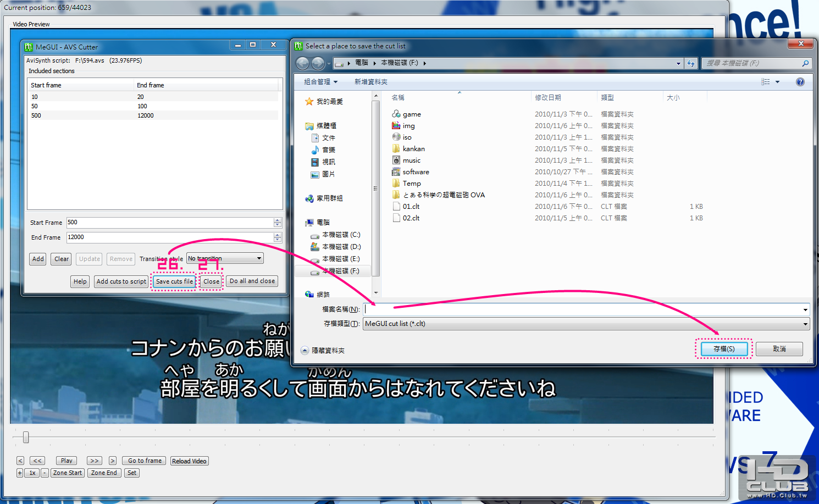Click the file name input field
The image size is (819, 504).
[x=586, y=309]
